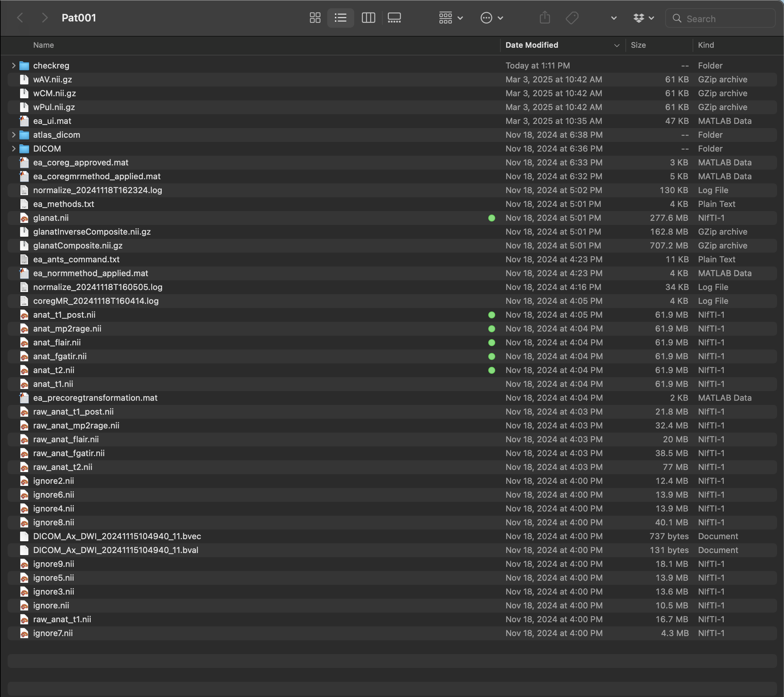This screenshot has height=697, width=784.
Task: Click the Edit Tags icon
Action: click(x=572, y=18)
